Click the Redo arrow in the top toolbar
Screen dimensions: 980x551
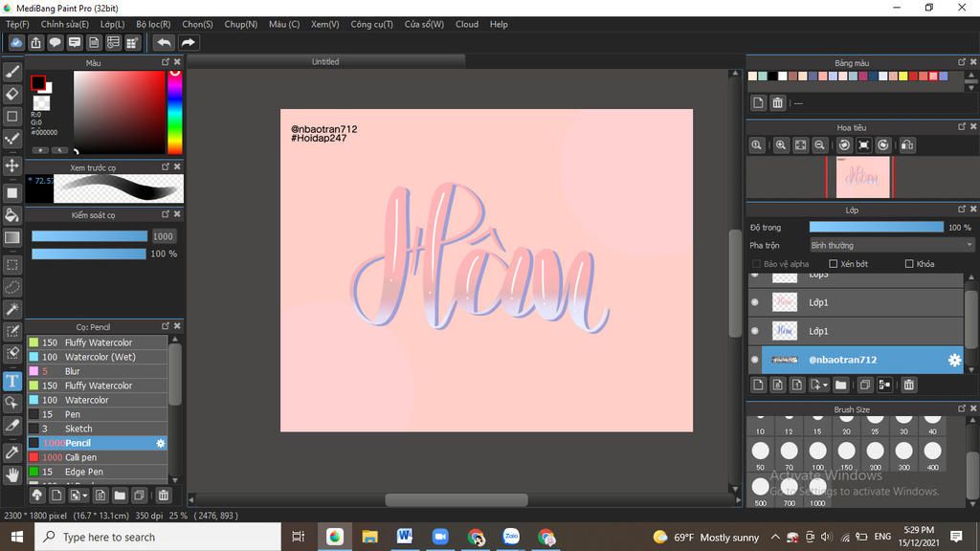point(188,42)
